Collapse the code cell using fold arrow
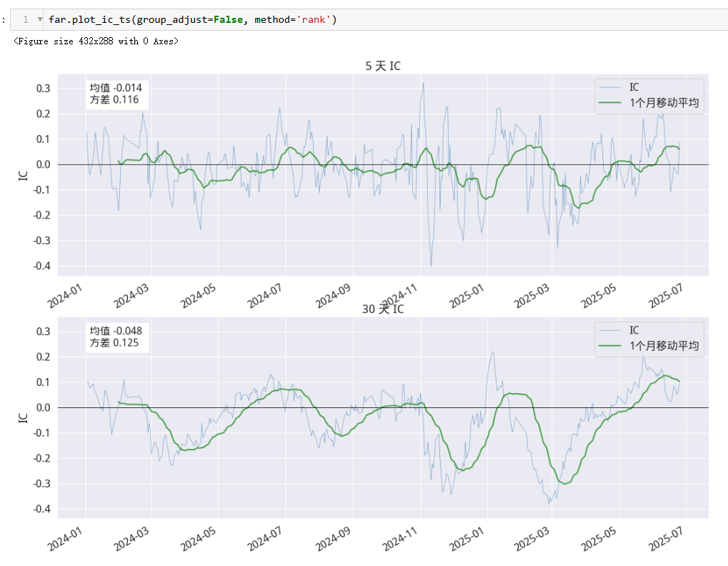Image resolution: width=728 pixels, height=566 pixels. coord(40,19)
